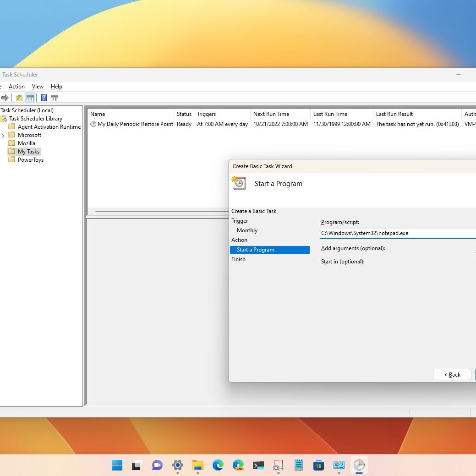Click the Program/script input field
The width and height of the screenshot is (476, 476).
point(396,233)
